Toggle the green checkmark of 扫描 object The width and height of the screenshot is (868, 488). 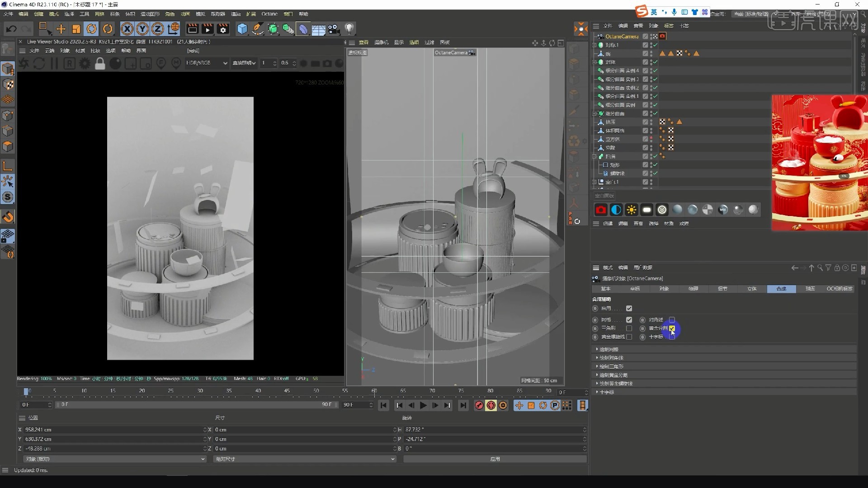[655, 156]
